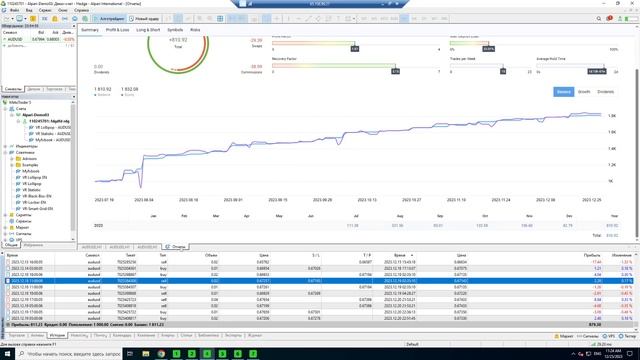Expand profiles dropdown arrow in toolbar
The height and width of the screenshot is (360, 640).
25,19
